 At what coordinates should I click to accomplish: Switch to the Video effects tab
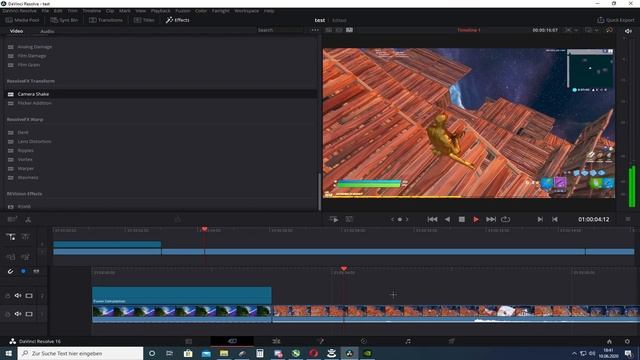click(16, 31)
